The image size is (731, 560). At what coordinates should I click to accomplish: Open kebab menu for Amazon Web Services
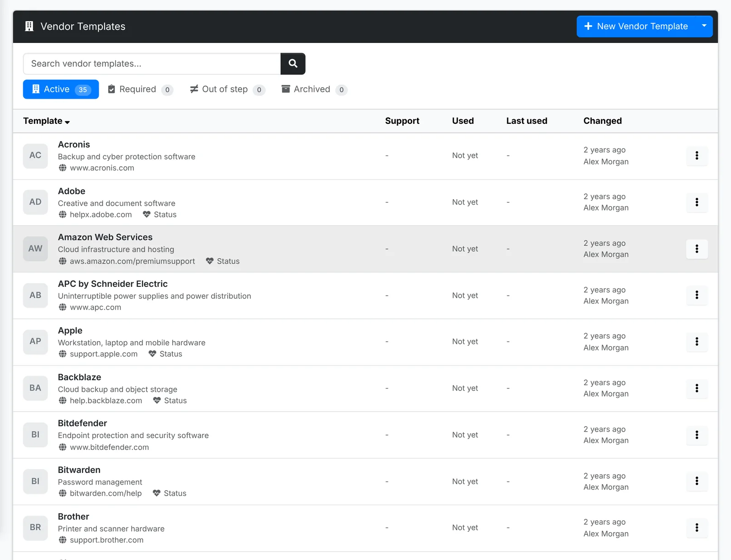[697, 248]
